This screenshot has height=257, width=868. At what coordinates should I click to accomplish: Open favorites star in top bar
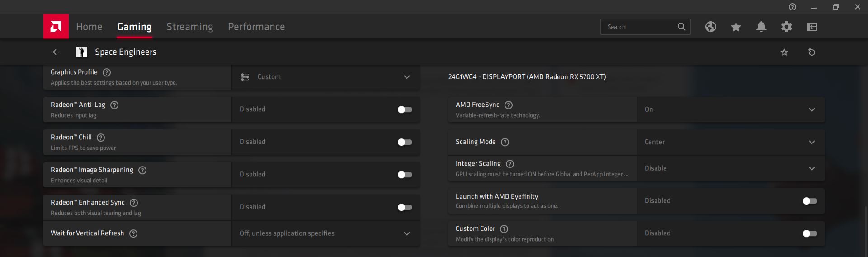(x=736, y=27)
